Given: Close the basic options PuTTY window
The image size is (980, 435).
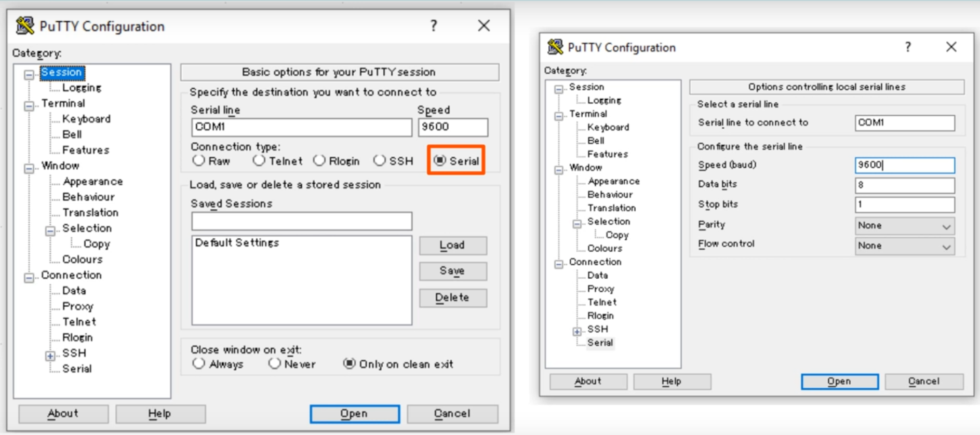Looking at the screenshot, I should [484, 25].
